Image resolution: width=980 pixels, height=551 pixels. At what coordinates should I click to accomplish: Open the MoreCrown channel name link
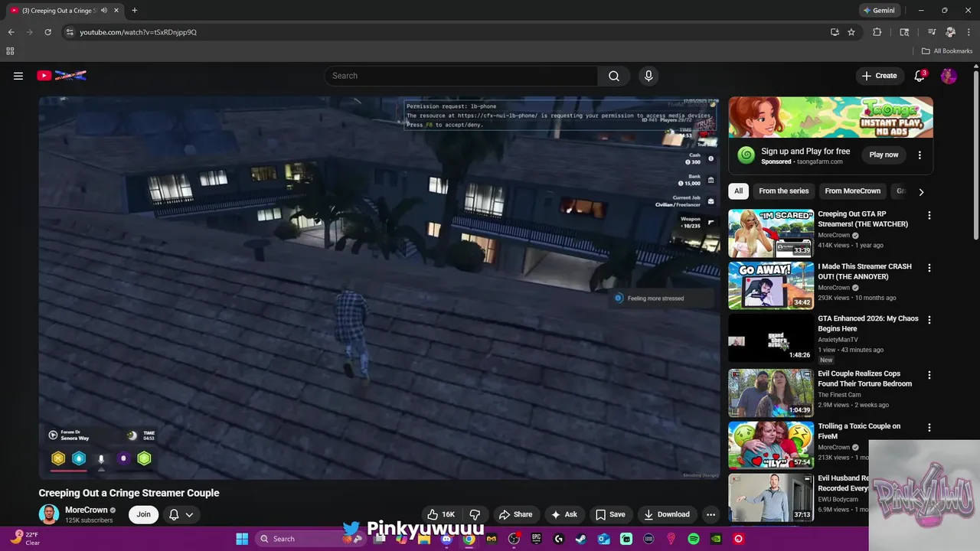[87, 510]
